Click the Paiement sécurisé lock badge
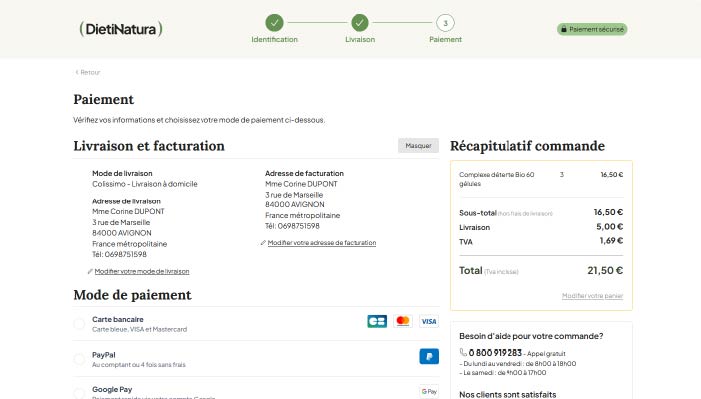 tap(592, 29)
